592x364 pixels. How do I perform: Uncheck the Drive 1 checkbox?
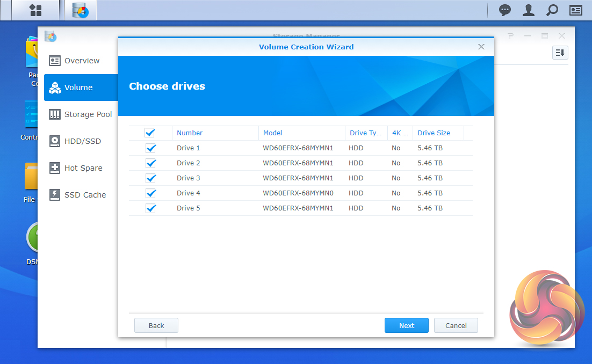pyautogui.click(x=150, y=148)
